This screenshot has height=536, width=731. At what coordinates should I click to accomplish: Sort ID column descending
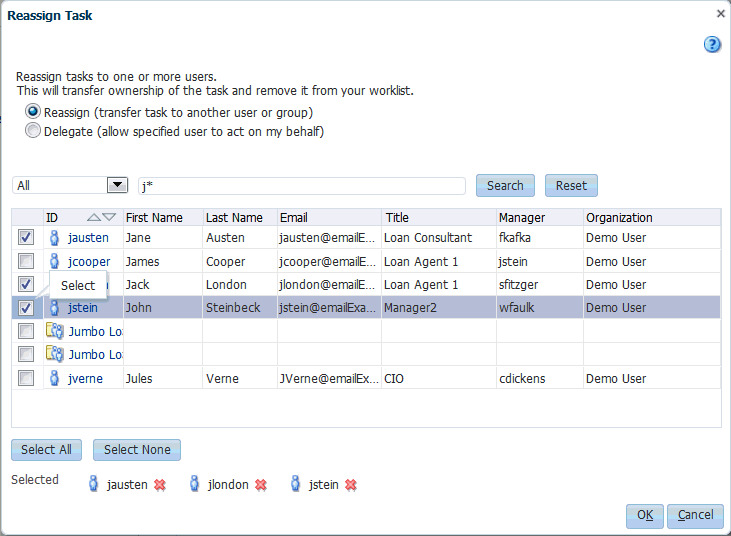click(109, 217)
